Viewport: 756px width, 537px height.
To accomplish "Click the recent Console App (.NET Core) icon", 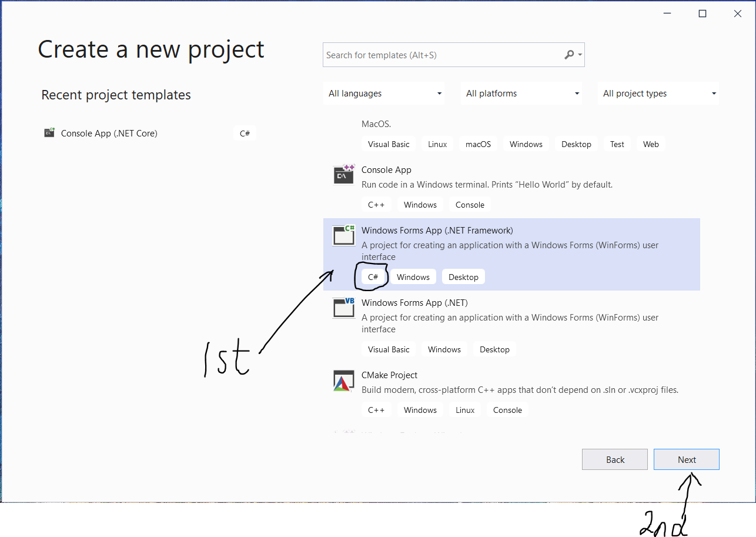I will point(49,133).
